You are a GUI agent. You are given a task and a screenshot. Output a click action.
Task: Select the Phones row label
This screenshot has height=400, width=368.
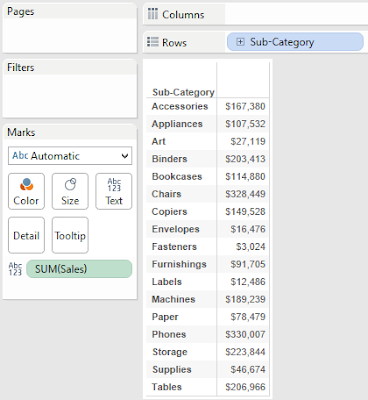(169, 334)
